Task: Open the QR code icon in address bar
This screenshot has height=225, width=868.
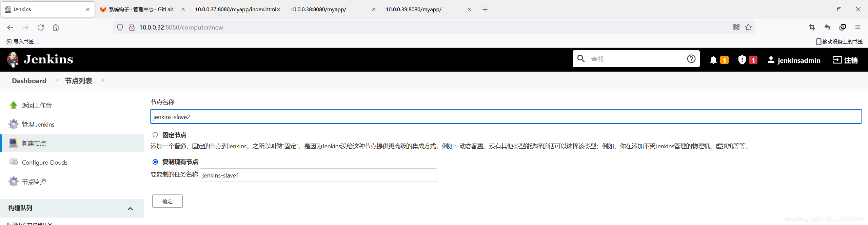Action: coord(736,27)
